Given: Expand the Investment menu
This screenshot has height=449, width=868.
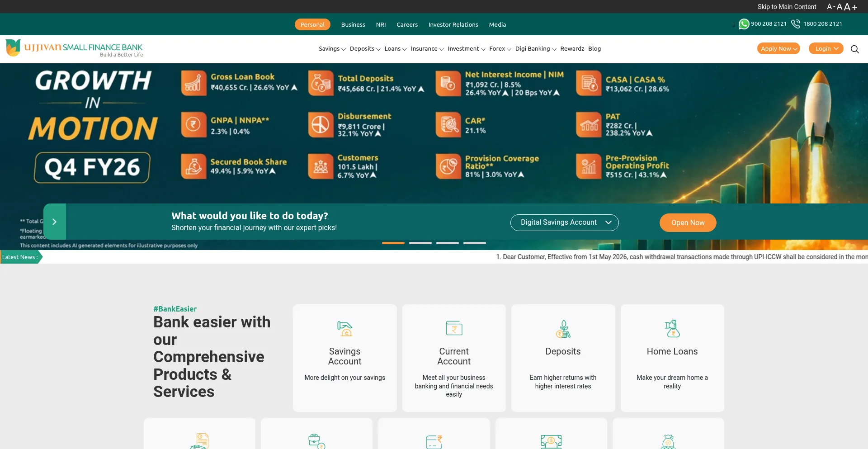Looking at the screenshot, I should (467, 49).
